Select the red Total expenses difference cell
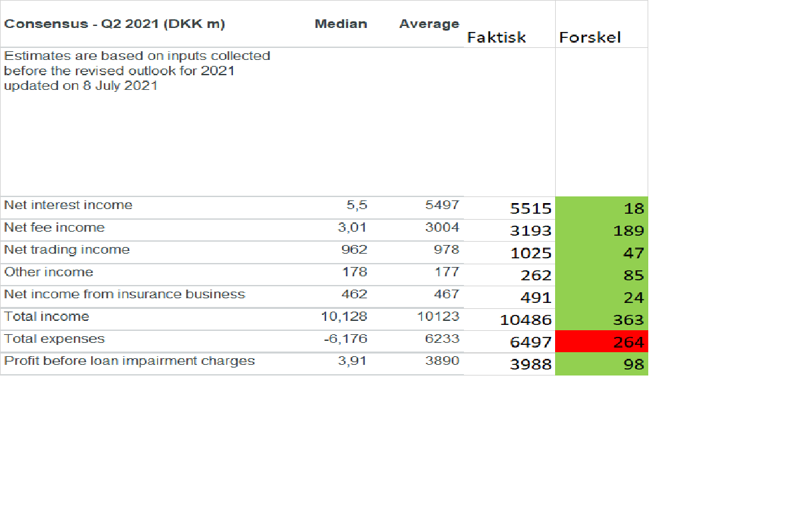The height and width of the screenshot is (506, 812). coord(602,342)
